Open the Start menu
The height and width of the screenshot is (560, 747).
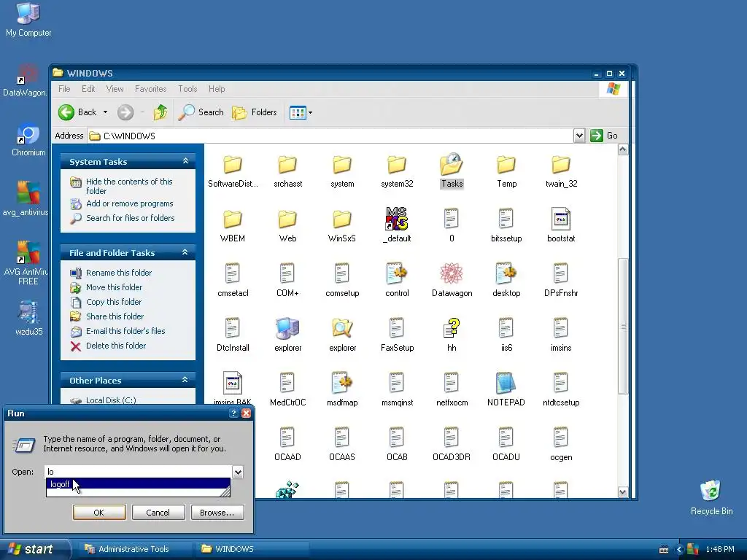(x=34, y=549)
